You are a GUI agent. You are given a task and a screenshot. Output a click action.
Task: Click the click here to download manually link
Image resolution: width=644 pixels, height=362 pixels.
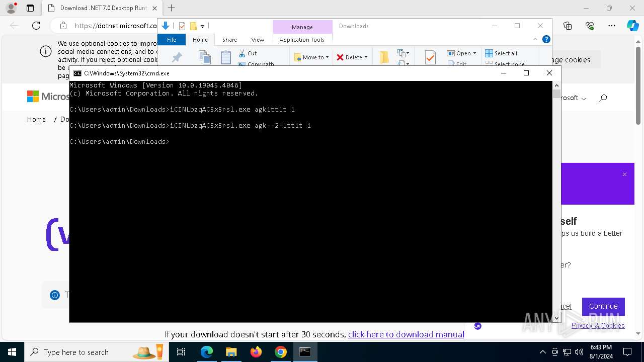406,334
